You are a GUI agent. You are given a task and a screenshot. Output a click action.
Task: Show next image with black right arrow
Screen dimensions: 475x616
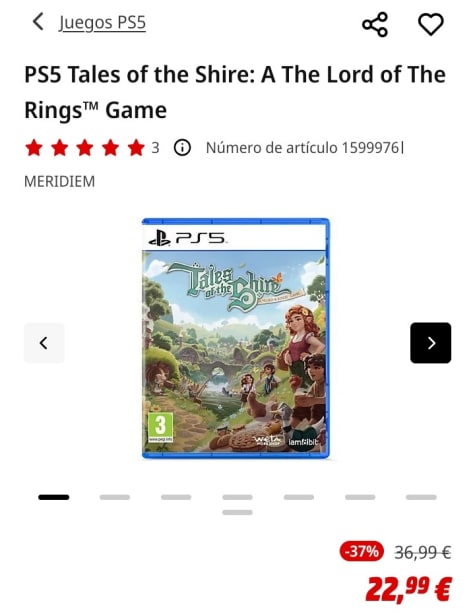pyautogui.click(x=431, y=343)
